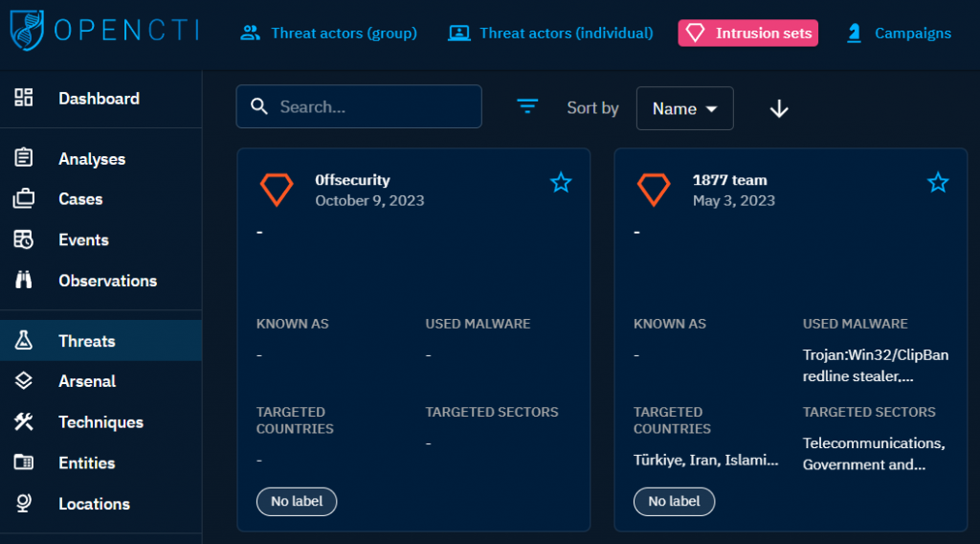Open Analyses in the sidebar
The height and width of the screenshot is (544, 980).
[x=100, y=159]
